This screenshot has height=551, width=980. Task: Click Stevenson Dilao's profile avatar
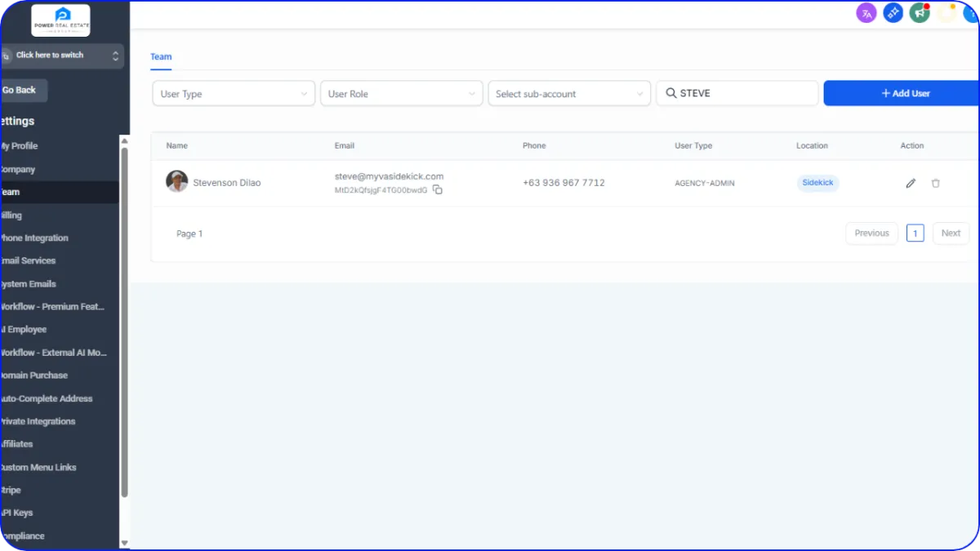click(177, 181)
